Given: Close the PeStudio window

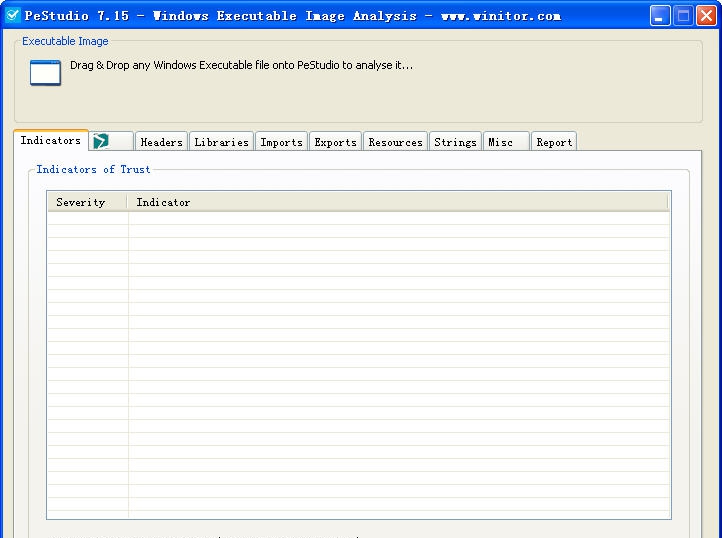Looking at the screenshot, I should click(x=706, y=16).
